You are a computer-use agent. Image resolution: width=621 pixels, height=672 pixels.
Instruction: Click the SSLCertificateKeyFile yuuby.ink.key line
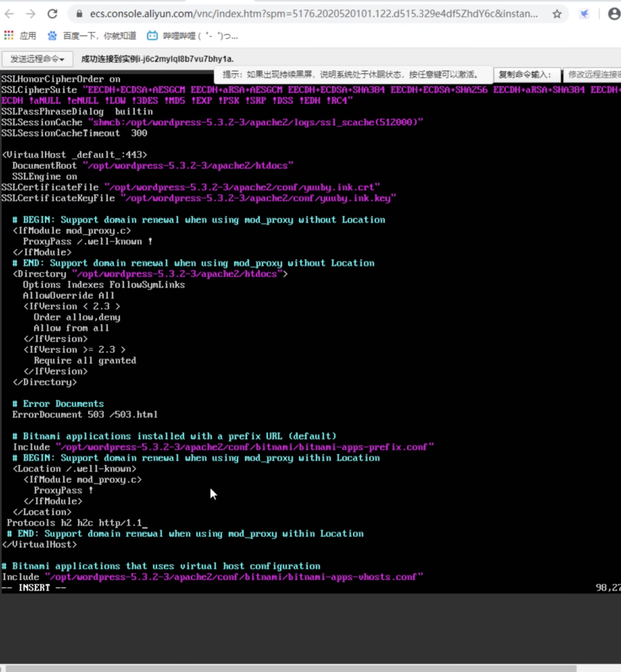(x=199, y=198)
